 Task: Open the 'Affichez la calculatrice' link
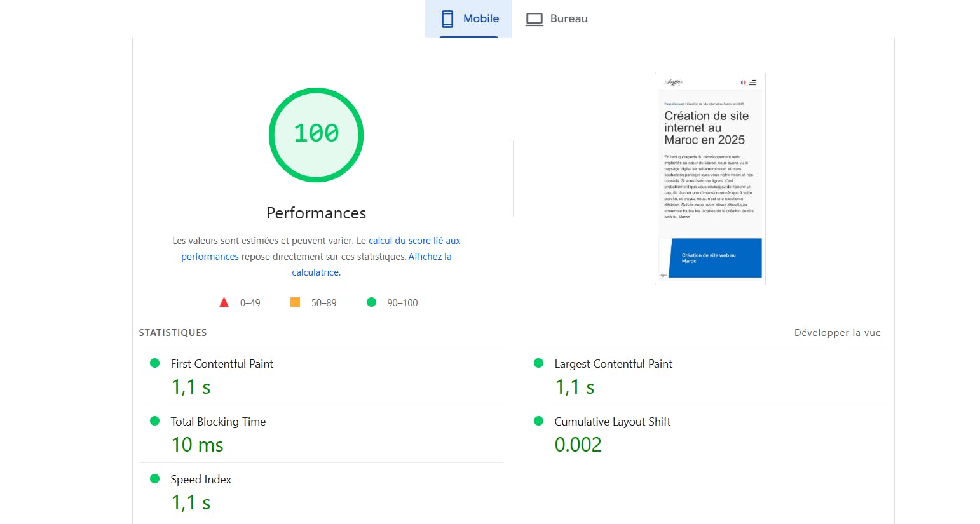pos(372,264)
